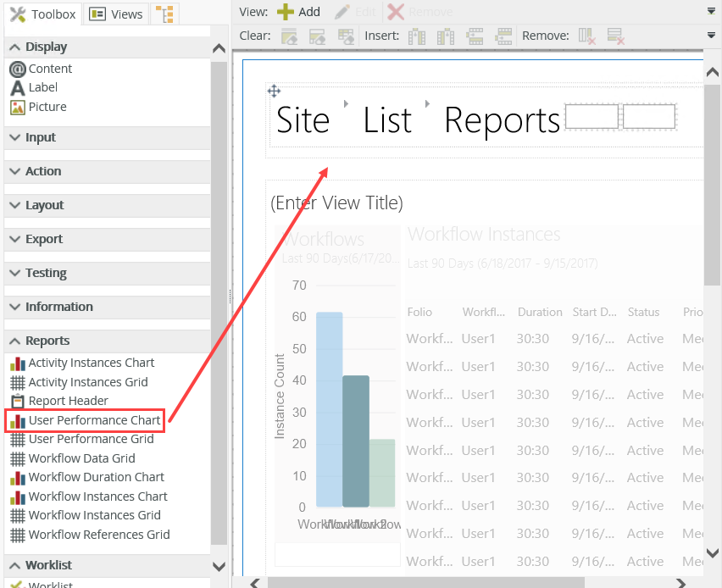Click the Activity Instances Grid item

tap(87, 382)
